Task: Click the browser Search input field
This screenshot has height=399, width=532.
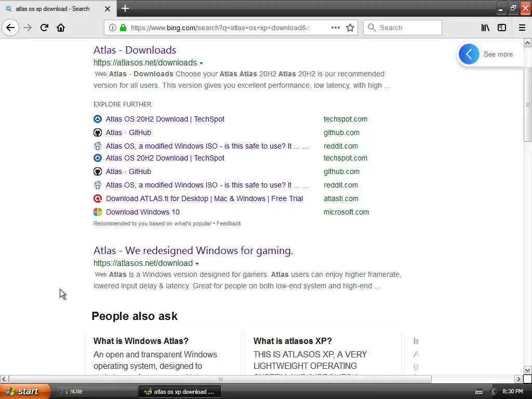Action: coord(403,28)
